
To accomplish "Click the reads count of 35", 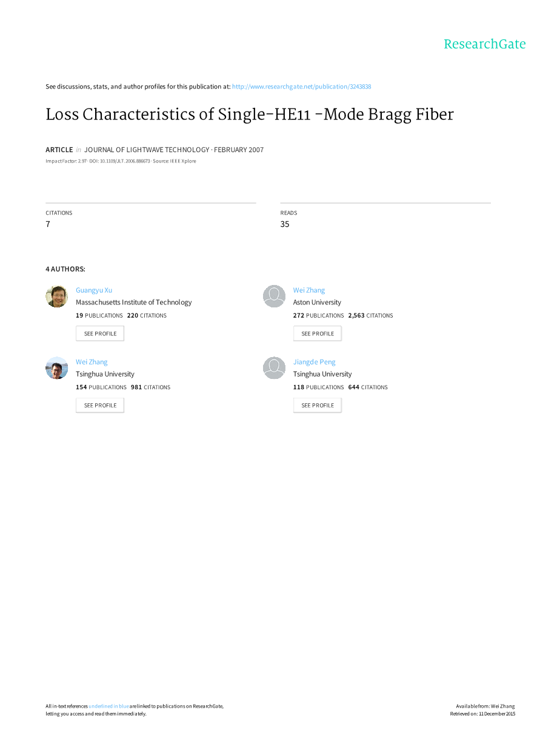I will tap(285, 224).
